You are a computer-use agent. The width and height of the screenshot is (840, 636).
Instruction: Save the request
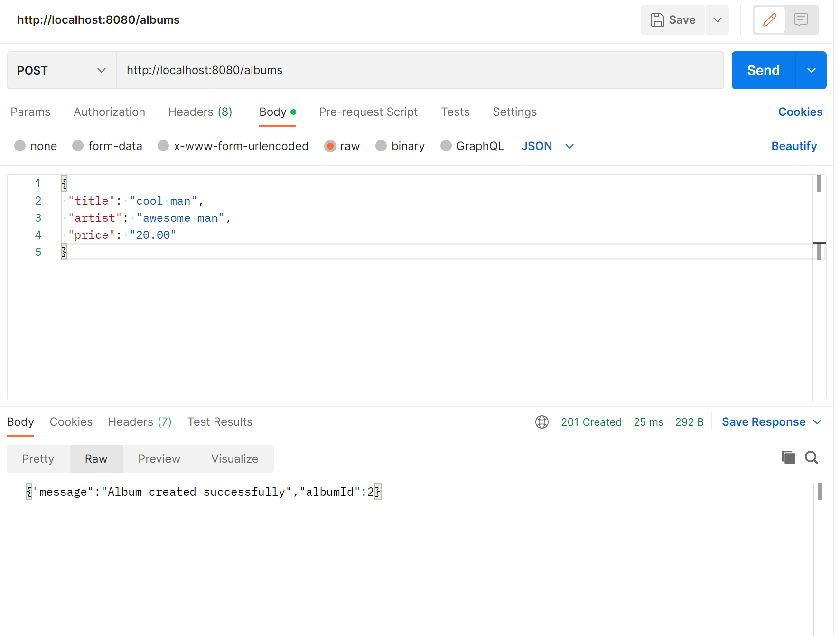click(672, 20)
